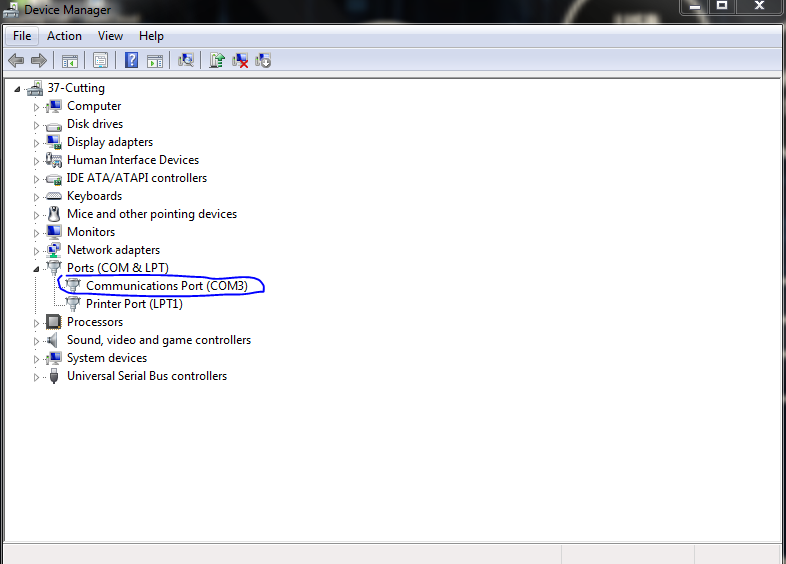Image resolution: width=786 pixels, height=564 pixels.
Task: Click the System devices category icon
Action: point(53,358)
